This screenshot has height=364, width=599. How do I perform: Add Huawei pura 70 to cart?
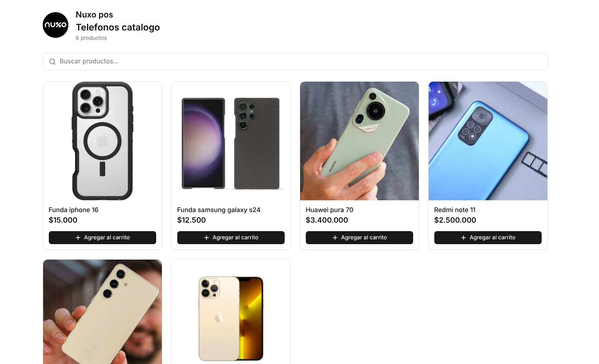tap(359, 238)
